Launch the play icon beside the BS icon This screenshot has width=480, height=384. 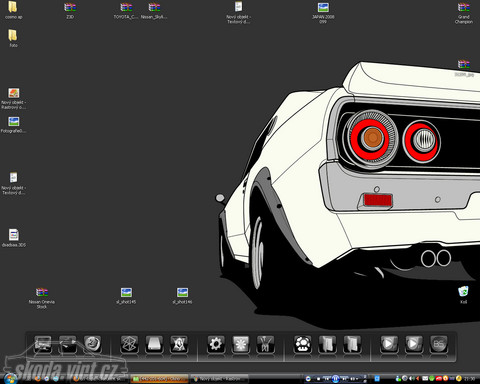tap(414, 344)
